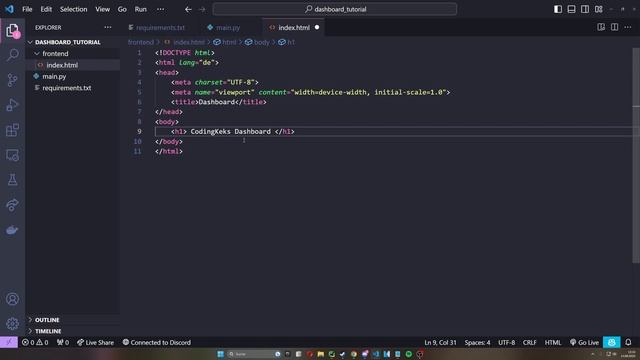Open the Docker whale view
The height and width of the screenshot is (360, 640).
[x=12, y=230]
